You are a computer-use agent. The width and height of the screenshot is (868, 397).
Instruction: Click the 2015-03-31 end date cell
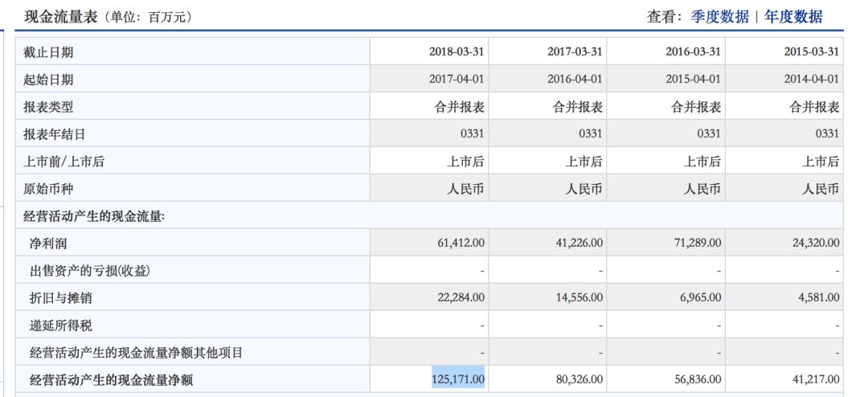coord(811,52)
